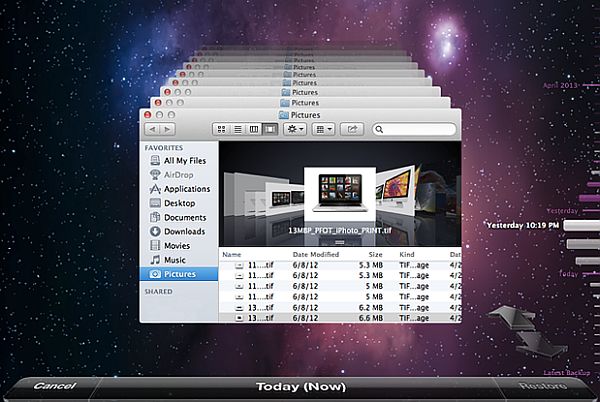Click the Applications sidebar icon
Viewport: 600px width, 402px height.
(155, 189)
